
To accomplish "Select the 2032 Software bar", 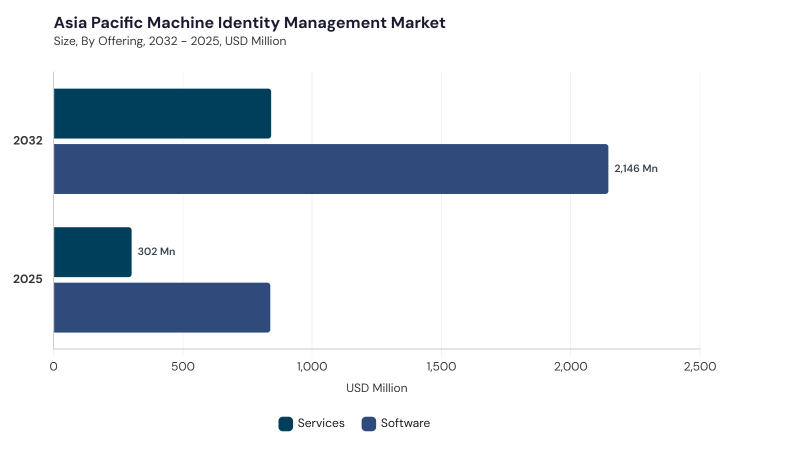I will [331, 169].
